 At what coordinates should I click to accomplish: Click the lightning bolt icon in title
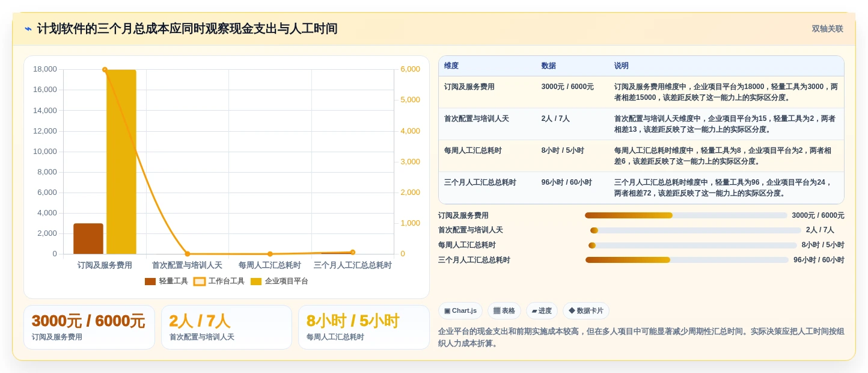(x=28, y=29)
